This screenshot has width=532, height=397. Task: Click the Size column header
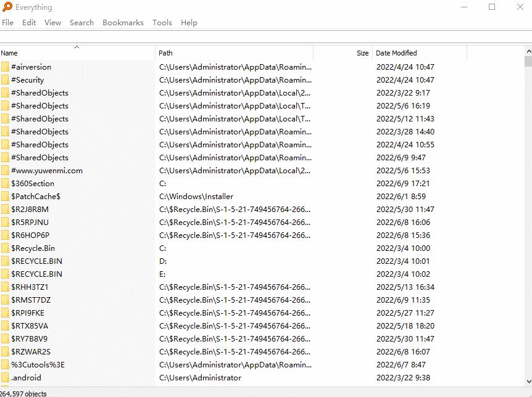click(x=362, y=53)
